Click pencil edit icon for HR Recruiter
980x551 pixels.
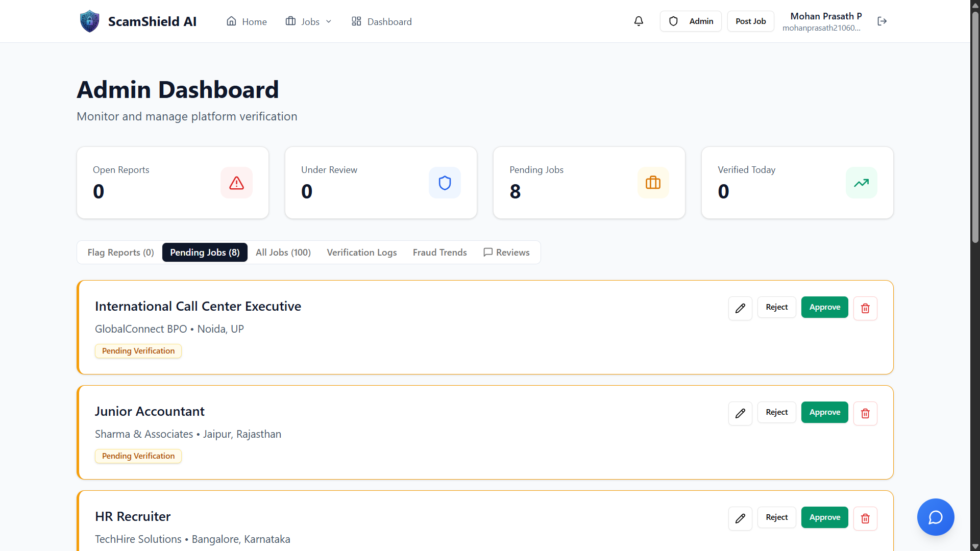pos(740,518)
